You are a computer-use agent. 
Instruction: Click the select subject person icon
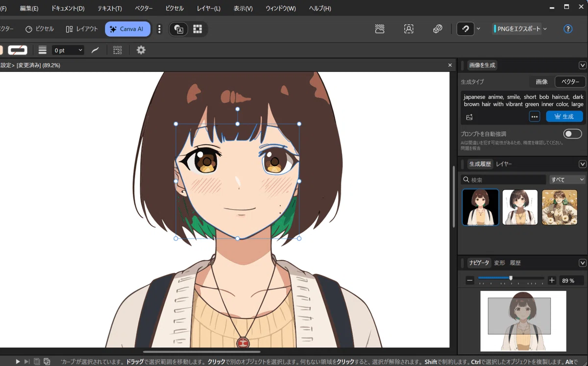(409, 29)
